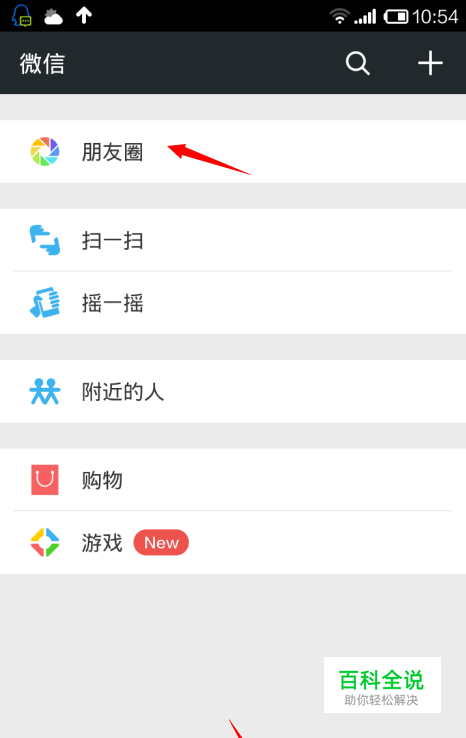Tap the QQ notification icon in status bar
466x738 pixels.
tap(22, 15)
